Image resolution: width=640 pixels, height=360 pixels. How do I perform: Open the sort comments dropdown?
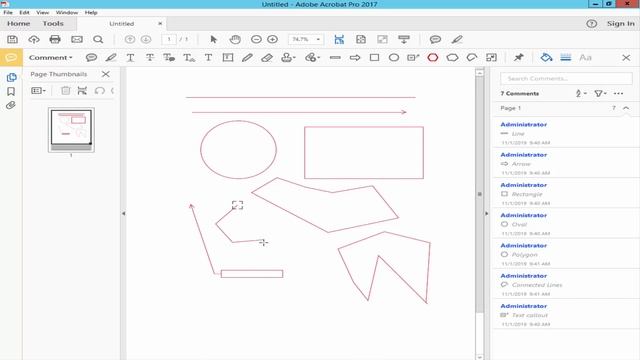[x=581, y=93]
